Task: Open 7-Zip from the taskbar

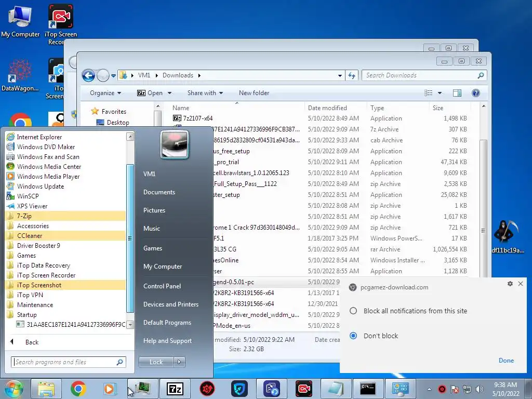Action: pyautogui.click(x=175, y=389)
